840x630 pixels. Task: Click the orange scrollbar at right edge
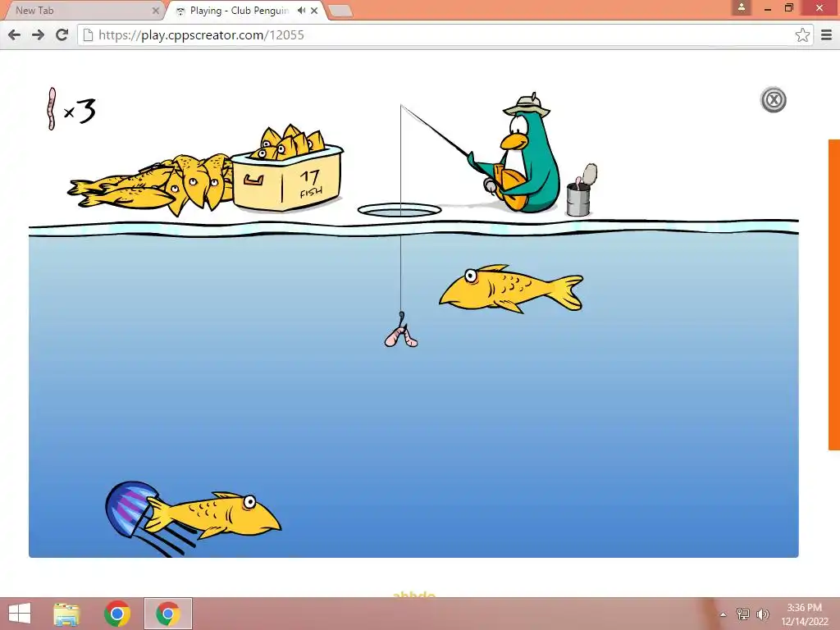[x=834, y=294]
